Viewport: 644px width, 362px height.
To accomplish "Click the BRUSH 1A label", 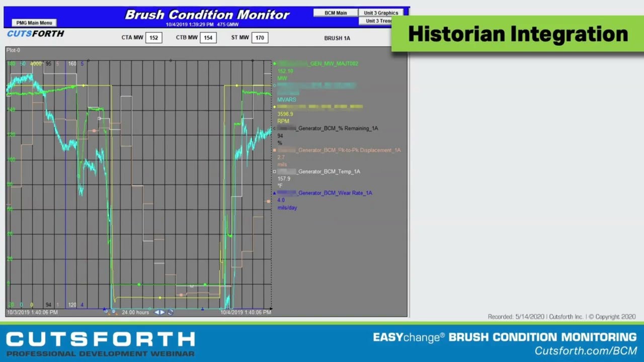I will pos(337,38).
